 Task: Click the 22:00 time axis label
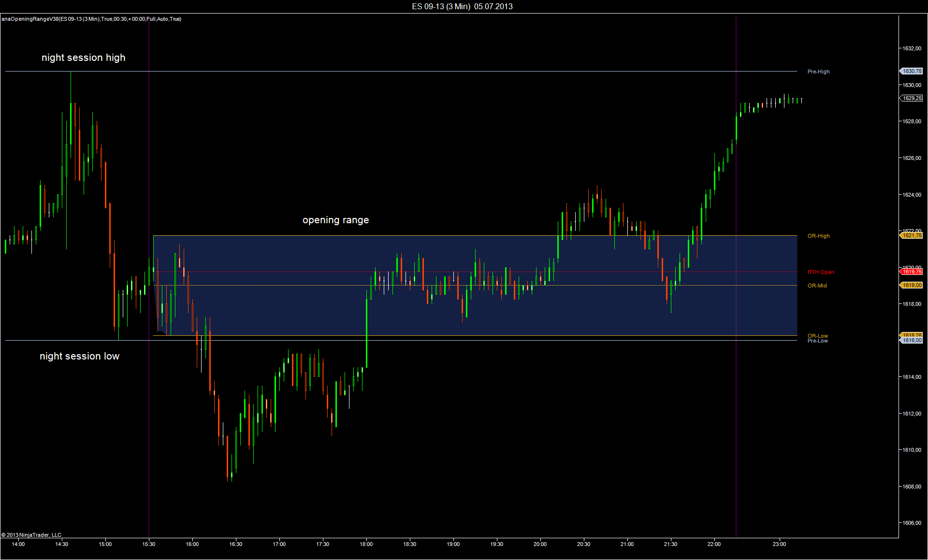tap(714, 544)
